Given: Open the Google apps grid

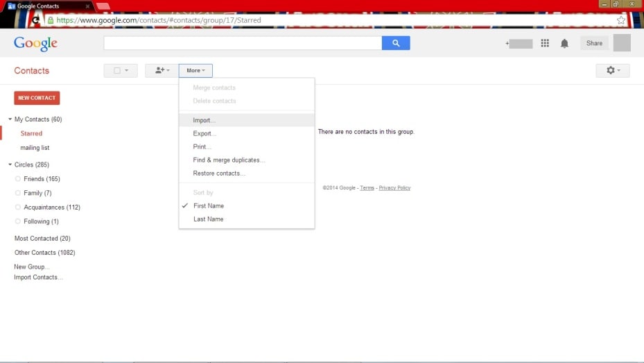Looking at the screenshot, I should [x=545, y=43].
